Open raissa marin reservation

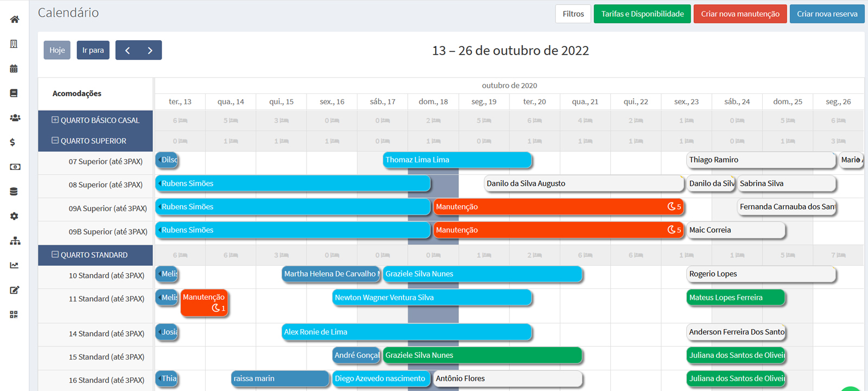[280, 379]
